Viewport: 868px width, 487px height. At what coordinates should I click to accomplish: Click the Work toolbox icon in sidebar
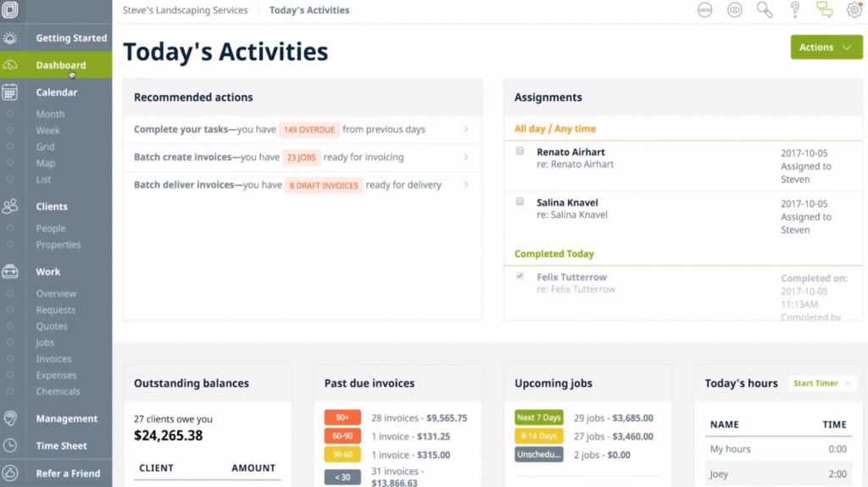coord(10,271)
